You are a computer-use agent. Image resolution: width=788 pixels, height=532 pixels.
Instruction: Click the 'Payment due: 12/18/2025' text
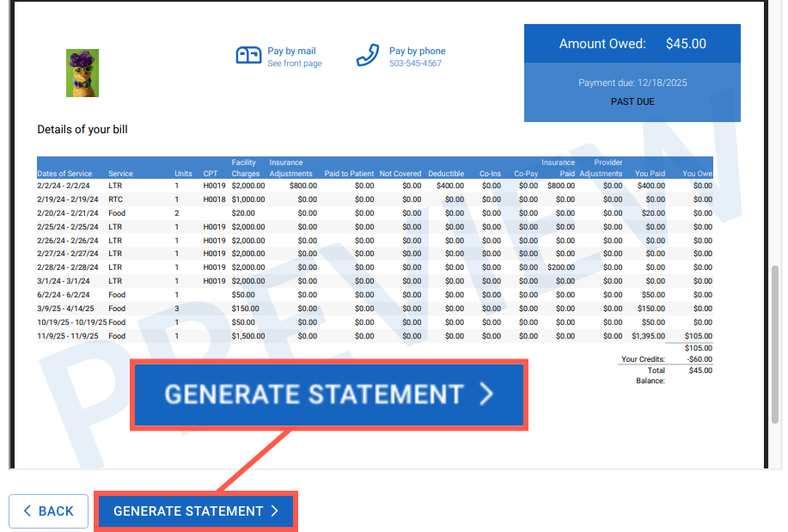pyautogui.click(x=632, y=83)
